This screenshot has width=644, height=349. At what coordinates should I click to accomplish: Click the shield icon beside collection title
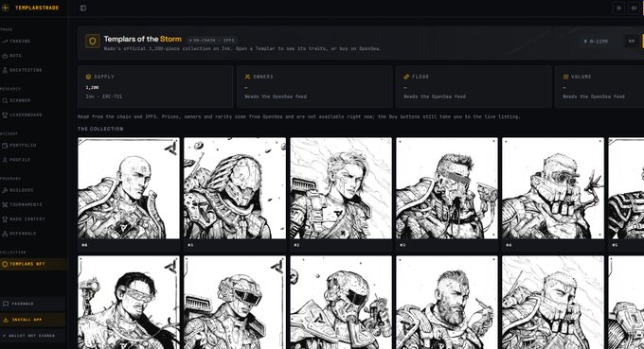coord(93,41)
